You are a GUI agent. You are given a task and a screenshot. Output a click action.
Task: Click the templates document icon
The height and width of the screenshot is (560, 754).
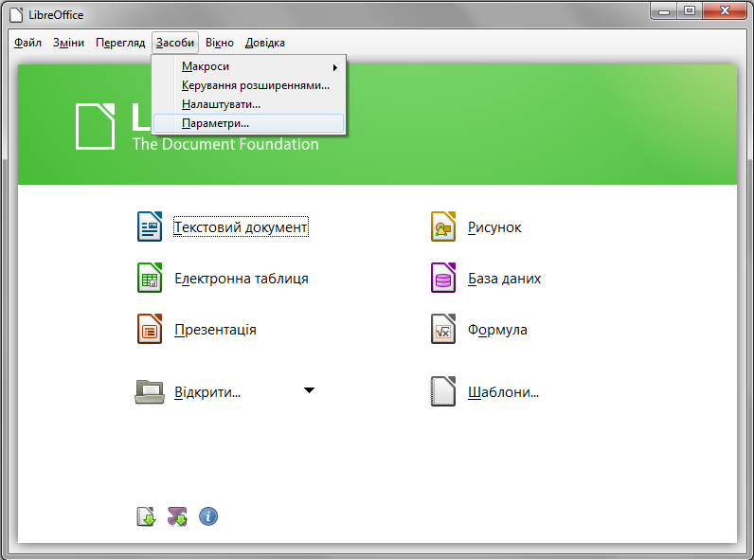pyautogui.click(x=443, y=391)
